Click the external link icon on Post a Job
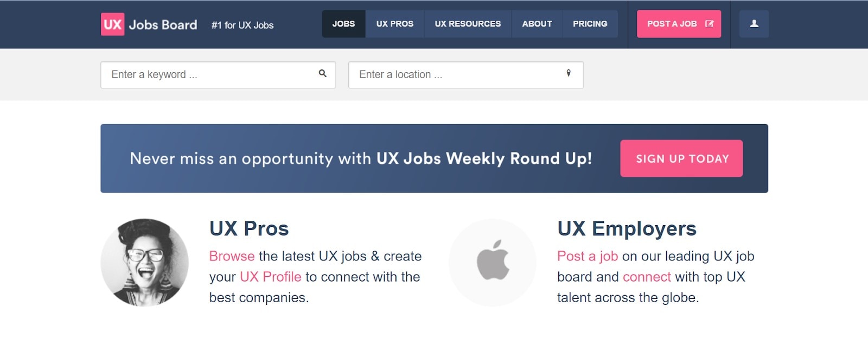Screen dimensions: 868x338 [709, 24]
